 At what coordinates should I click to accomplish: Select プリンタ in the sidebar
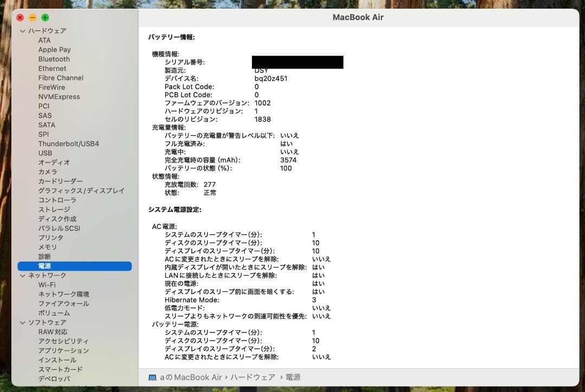[51, 238]
